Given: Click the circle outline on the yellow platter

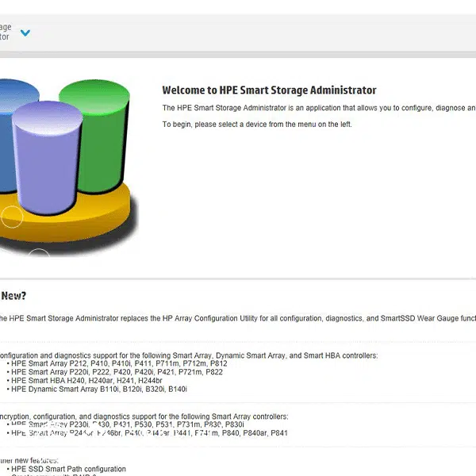Looking at the screenshot, I should (12, 217).
